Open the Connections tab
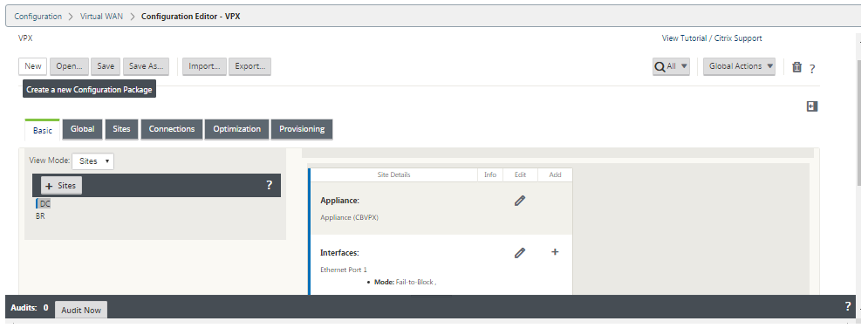Viewport: 868px width, 328px height. tap(172, 129)
